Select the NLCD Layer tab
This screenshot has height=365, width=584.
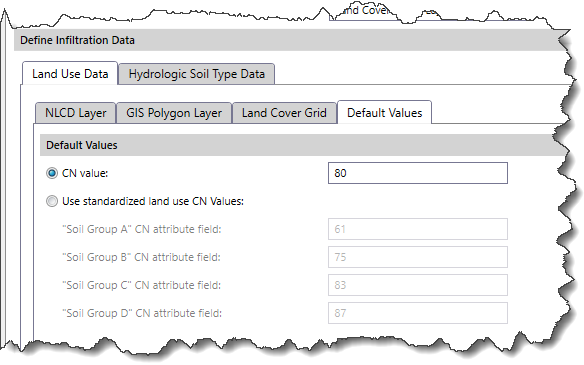point(76,113)
